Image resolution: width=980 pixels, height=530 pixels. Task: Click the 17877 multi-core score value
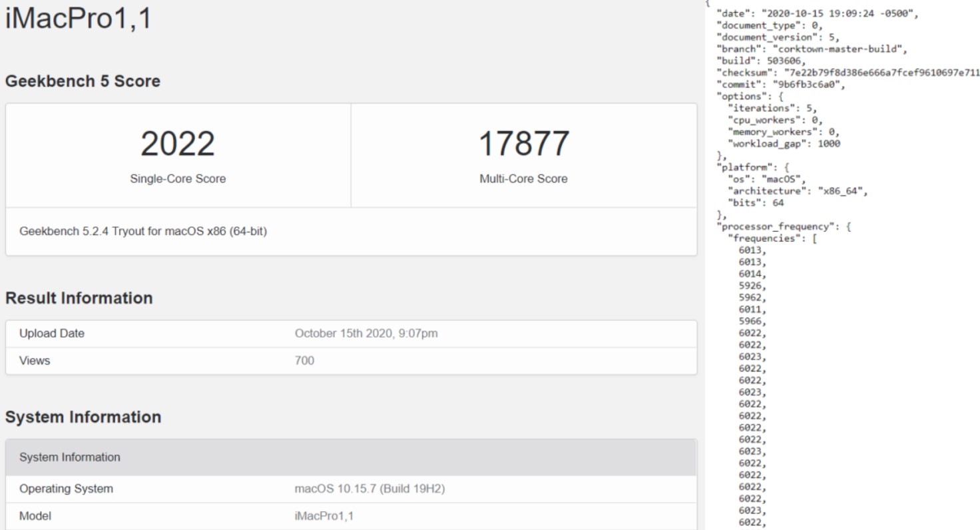point(523,144)
